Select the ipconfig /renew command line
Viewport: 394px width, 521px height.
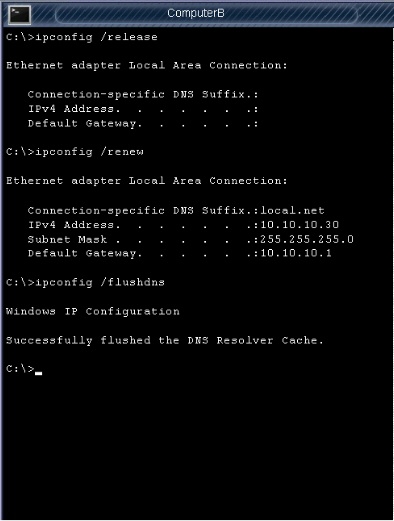[75, 152]
